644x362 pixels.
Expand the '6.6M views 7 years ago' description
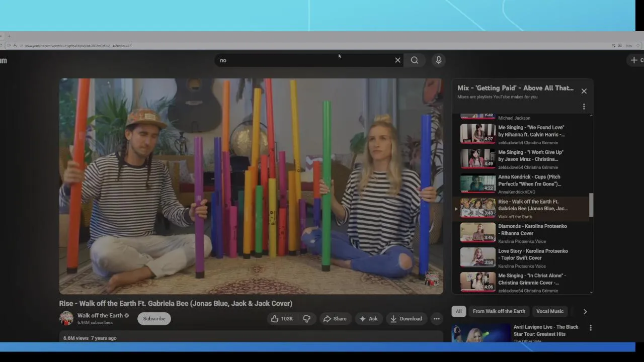click(251, 337)
